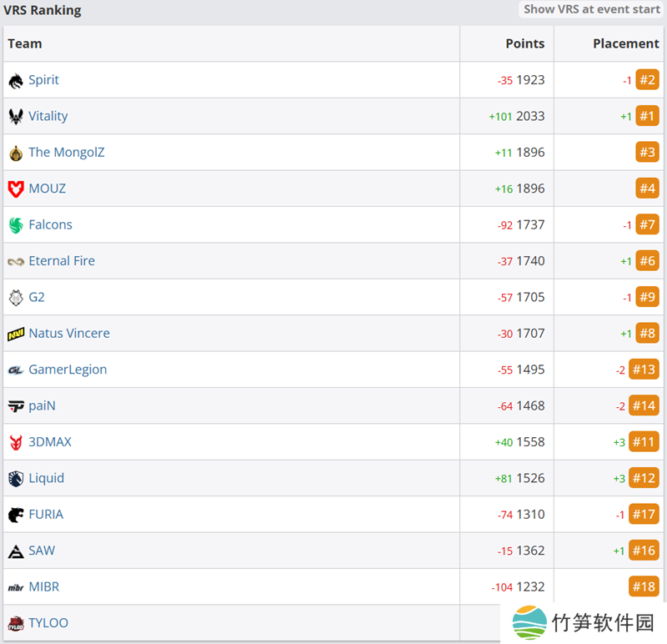Image resolution: width=667 pixels, height=644 pixels.
Task: Click the Team column header
Action: (25, 43)
